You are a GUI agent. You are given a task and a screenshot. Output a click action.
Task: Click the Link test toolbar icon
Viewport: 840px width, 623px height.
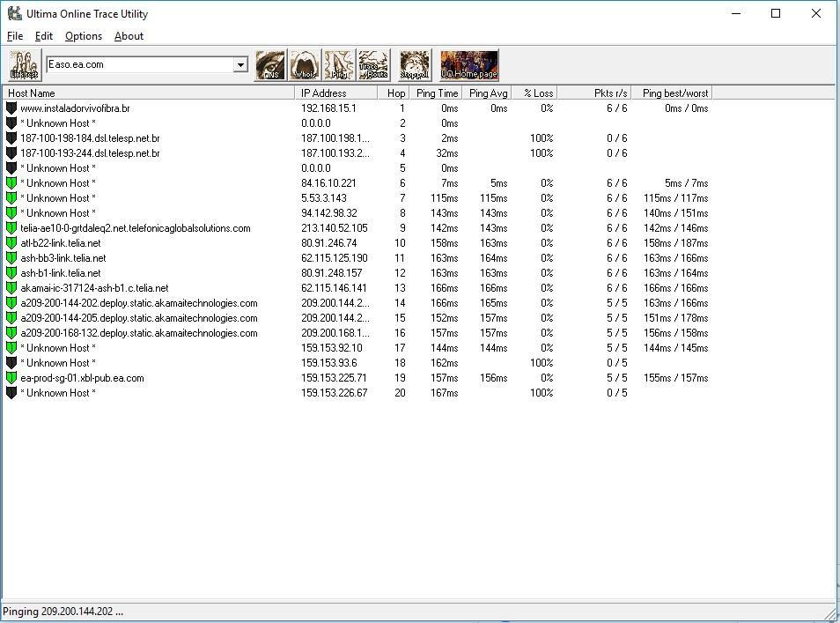(24, 65)
